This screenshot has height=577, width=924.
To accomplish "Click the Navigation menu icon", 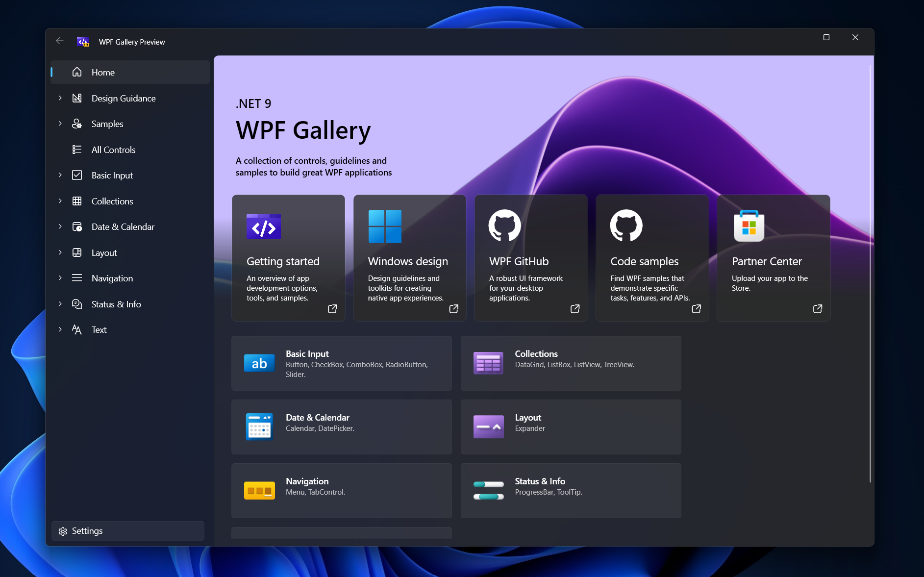I will pos(259,490).
